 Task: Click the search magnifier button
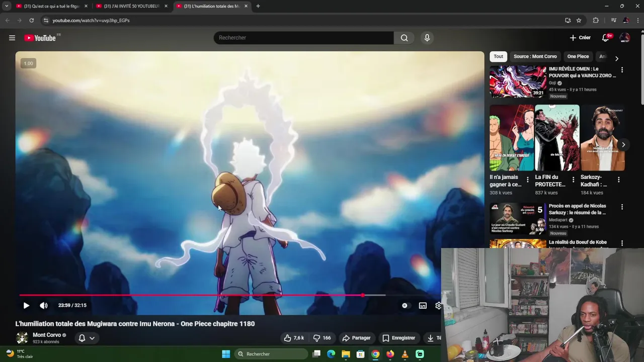tap(404, 38)
